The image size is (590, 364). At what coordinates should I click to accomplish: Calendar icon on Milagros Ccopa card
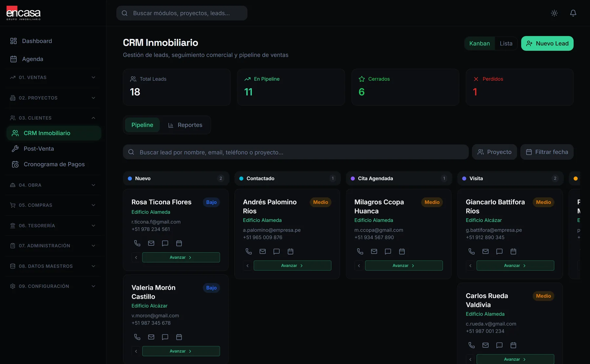point(402,251)
